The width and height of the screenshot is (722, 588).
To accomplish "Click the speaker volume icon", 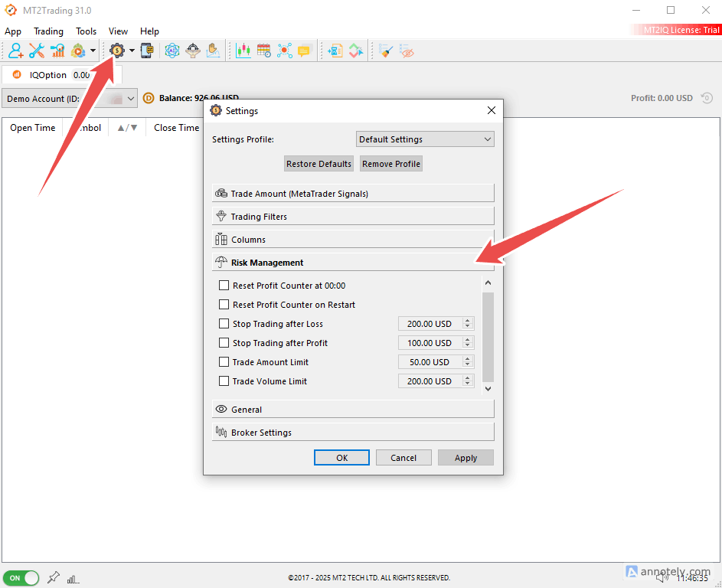I will [662, 577].
